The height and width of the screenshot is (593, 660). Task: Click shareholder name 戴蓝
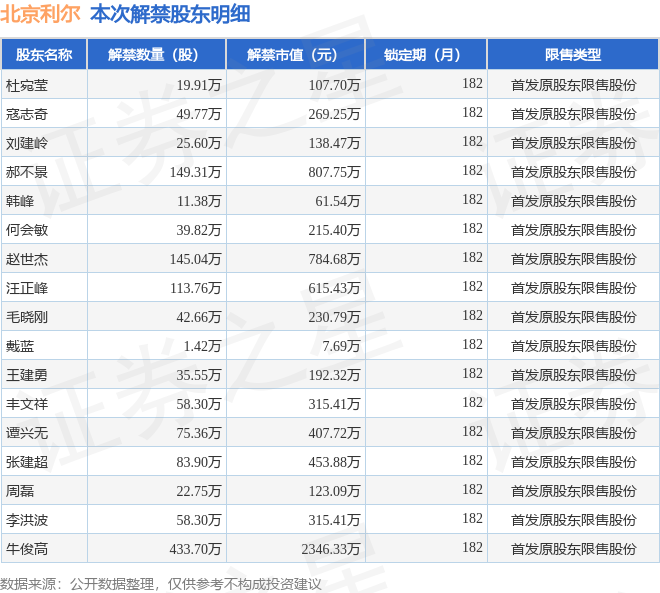click(20, 346)
